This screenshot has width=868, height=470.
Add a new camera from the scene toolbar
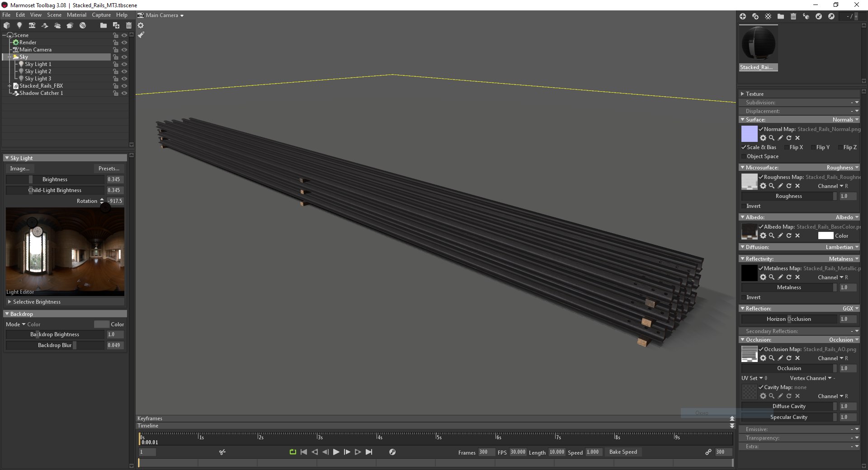tap(32, 25)
